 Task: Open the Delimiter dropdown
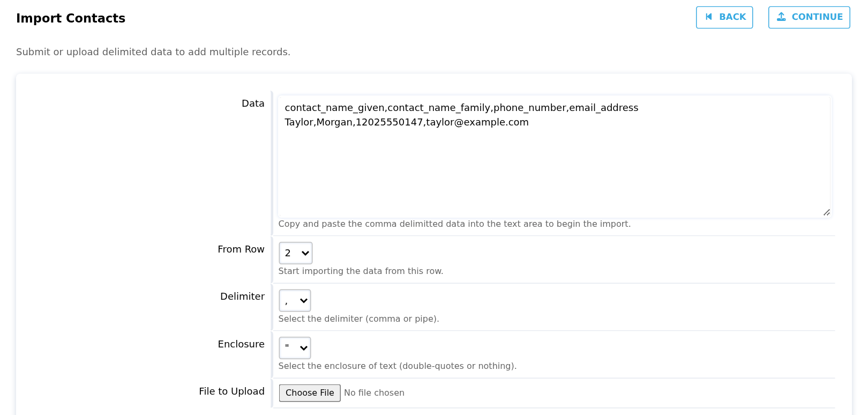click(x=295, y=301)
